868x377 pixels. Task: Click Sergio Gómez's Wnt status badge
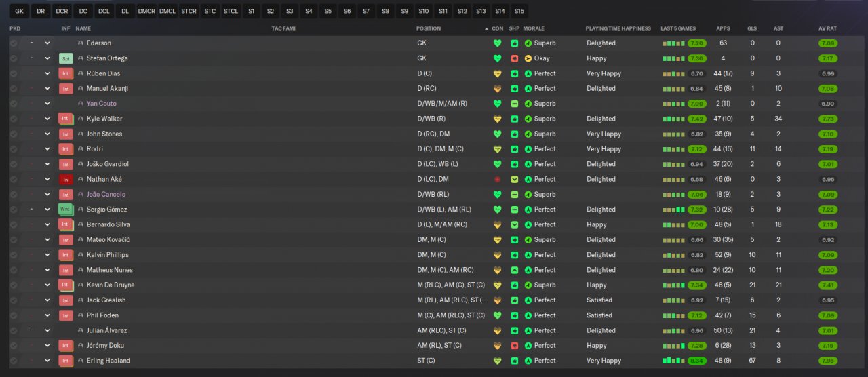[x=66, y=210]
